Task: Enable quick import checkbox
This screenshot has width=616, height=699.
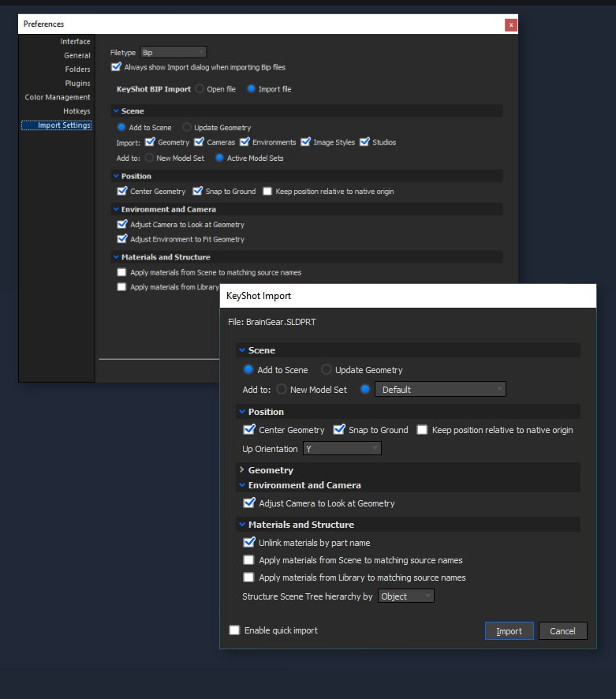Action: coord(234,630)
